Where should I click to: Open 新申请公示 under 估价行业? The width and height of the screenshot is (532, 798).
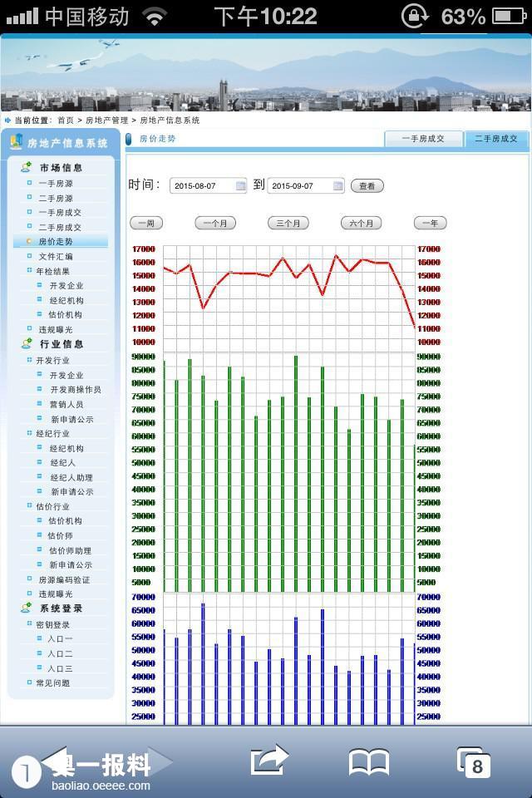pos(71,564)
